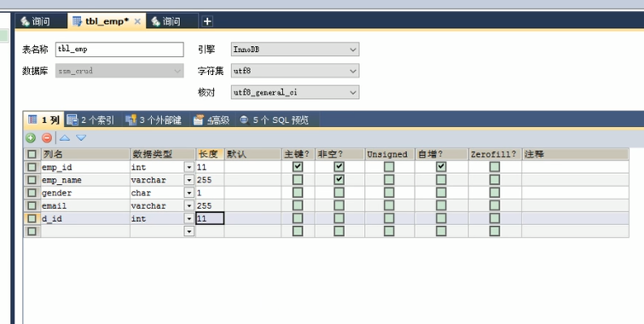
Task: Click the gender column name cell
Action: click(85, 193)
